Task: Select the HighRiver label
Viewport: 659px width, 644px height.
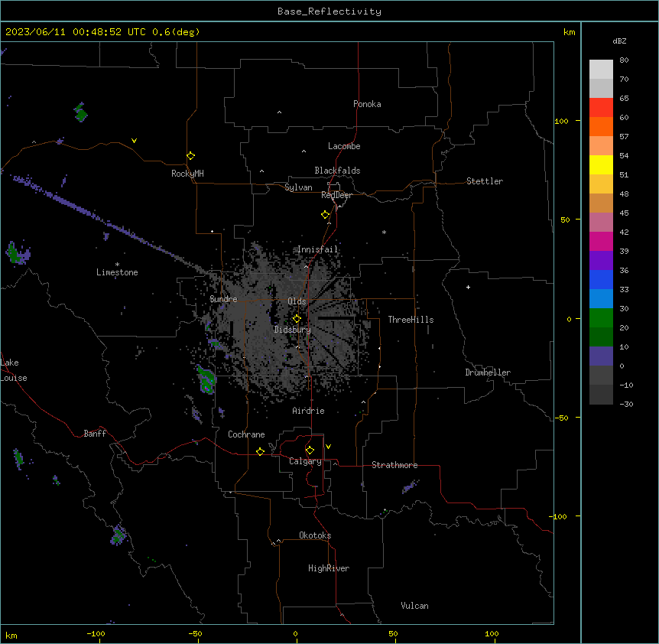Action: click(329, 568)
